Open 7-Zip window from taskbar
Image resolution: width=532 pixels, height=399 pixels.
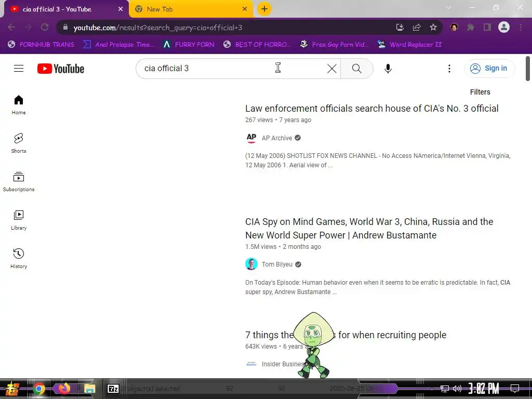113,389
